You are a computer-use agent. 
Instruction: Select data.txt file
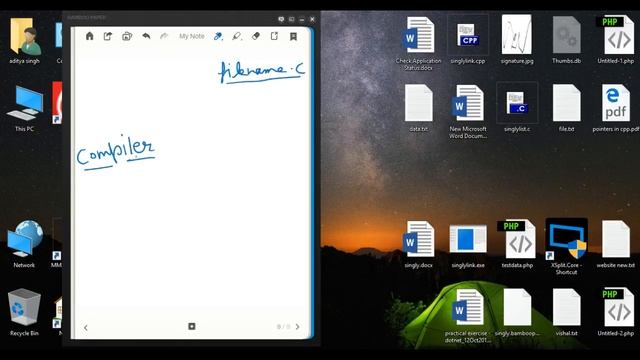[x=418, y=108]
